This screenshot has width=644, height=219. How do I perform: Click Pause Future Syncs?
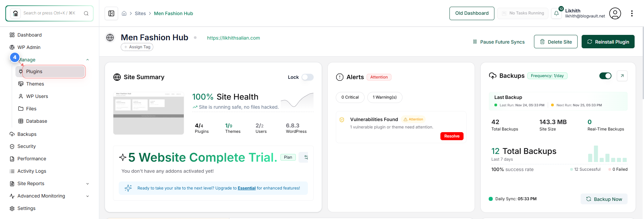499,42
